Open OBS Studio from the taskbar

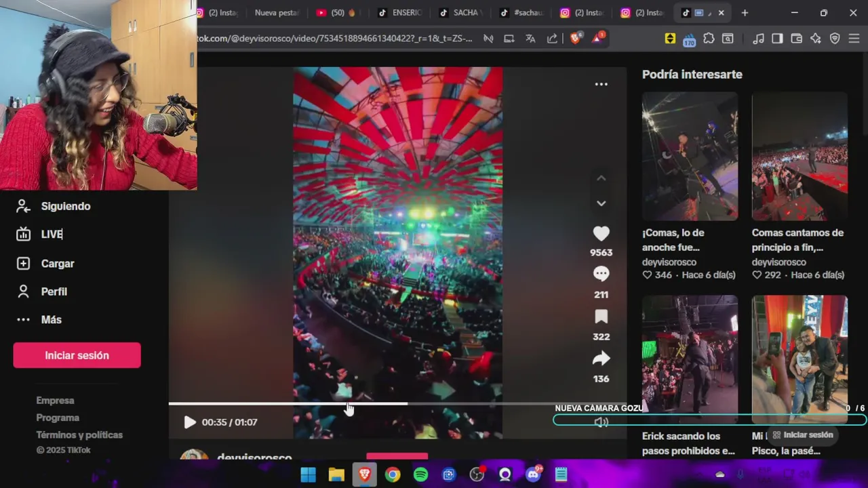click(477, 474)
